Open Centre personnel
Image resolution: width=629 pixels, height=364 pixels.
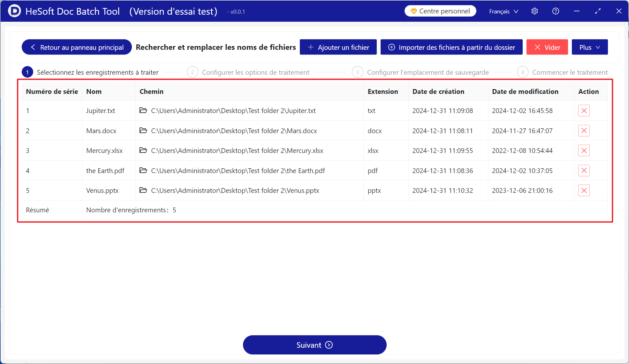tap(440, 11)
